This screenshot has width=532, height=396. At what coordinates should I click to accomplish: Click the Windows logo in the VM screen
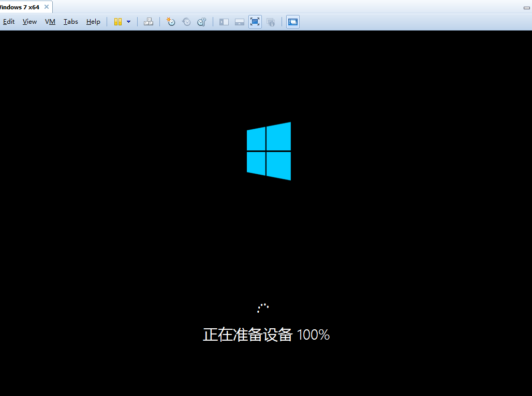(269, 151)
